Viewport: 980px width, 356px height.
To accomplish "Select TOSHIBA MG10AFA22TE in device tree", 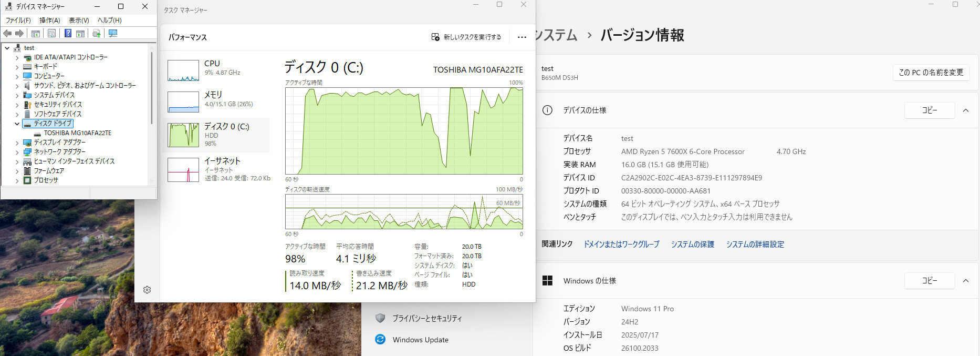I will pos(78,133).
